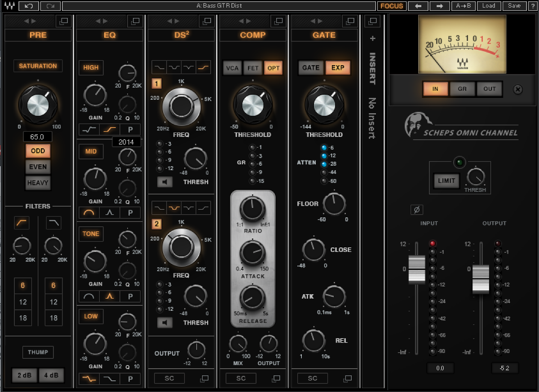Click the saturation value field 65.0

point(38,137)
